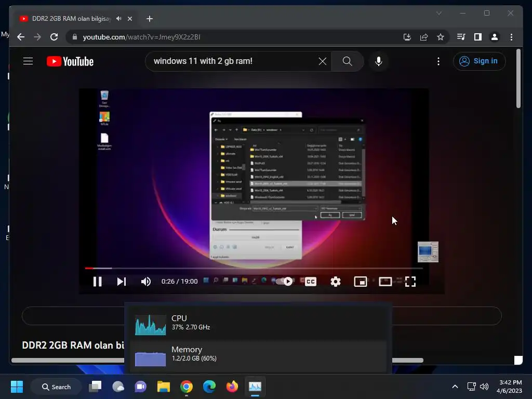
Task: Open Task Manager from taskbar
Action: click(x=255, y=387)
